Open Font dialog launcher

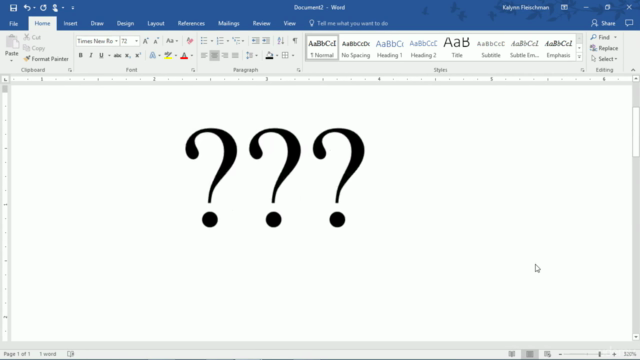(193, 70)
